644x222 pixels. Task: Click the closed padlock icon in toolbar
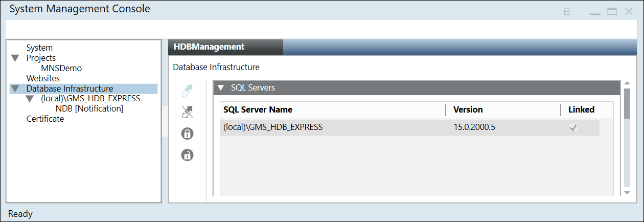188,134
